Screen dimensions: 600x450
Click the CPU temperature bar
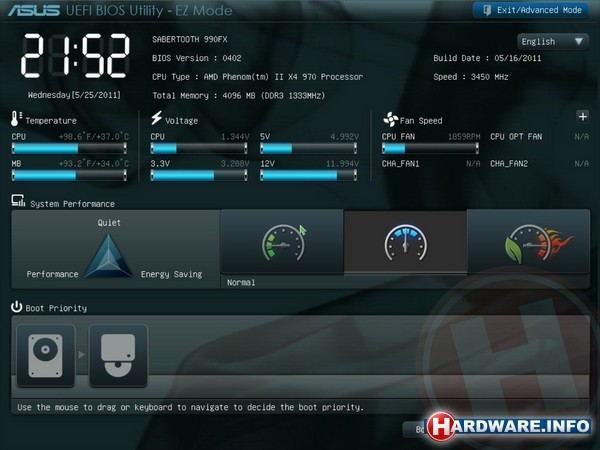[69, 148]
